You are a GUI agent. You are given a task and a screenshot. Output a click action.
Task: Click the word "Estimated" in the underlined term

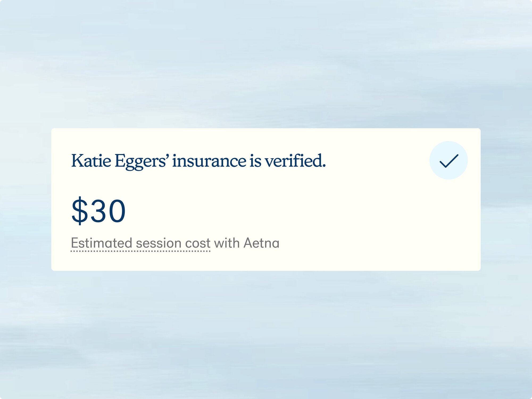pos(101,243)
